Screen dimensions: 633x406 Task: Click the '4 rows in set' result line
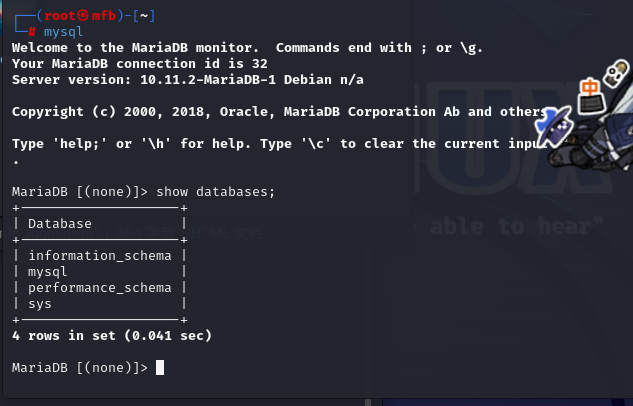click(x=112, y=335)
